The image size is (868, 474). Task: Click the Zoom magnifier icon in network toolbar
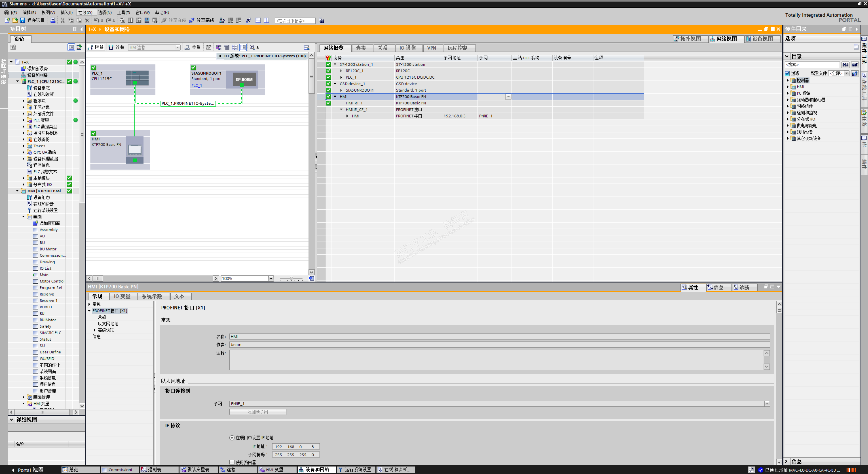point(252,47)
